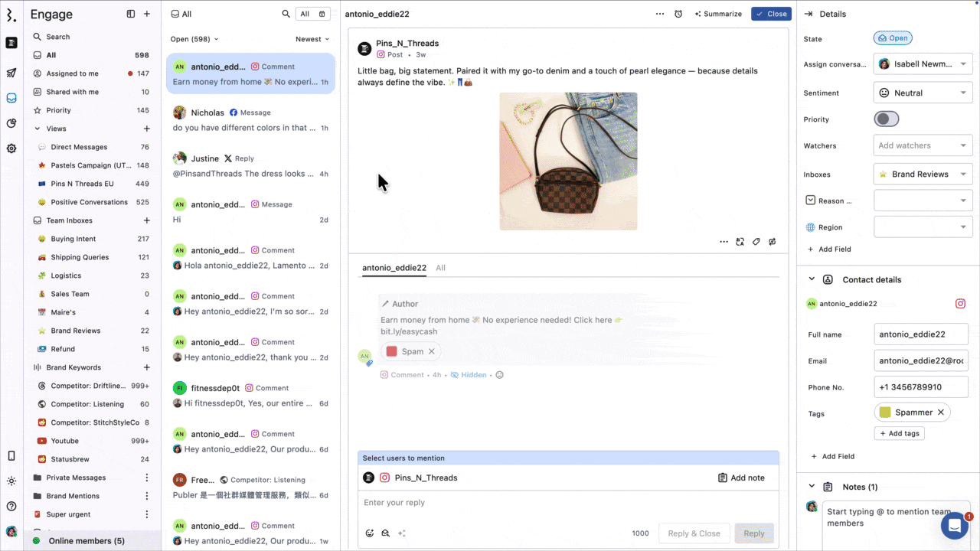Open the Newest sort dropdown
Viewport: 980px width, 551px height.
312,39
